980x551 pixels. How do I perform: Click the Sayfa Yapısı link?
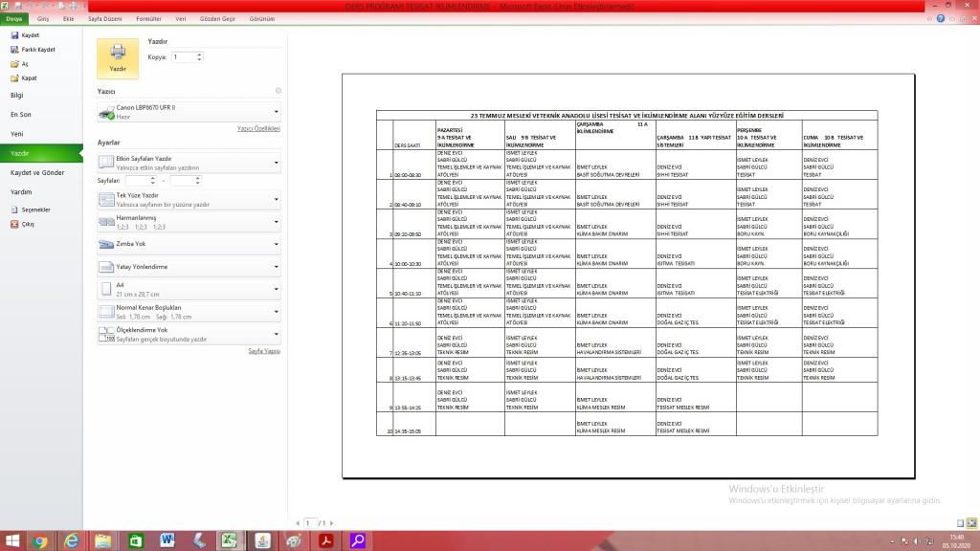click(264, 351)
